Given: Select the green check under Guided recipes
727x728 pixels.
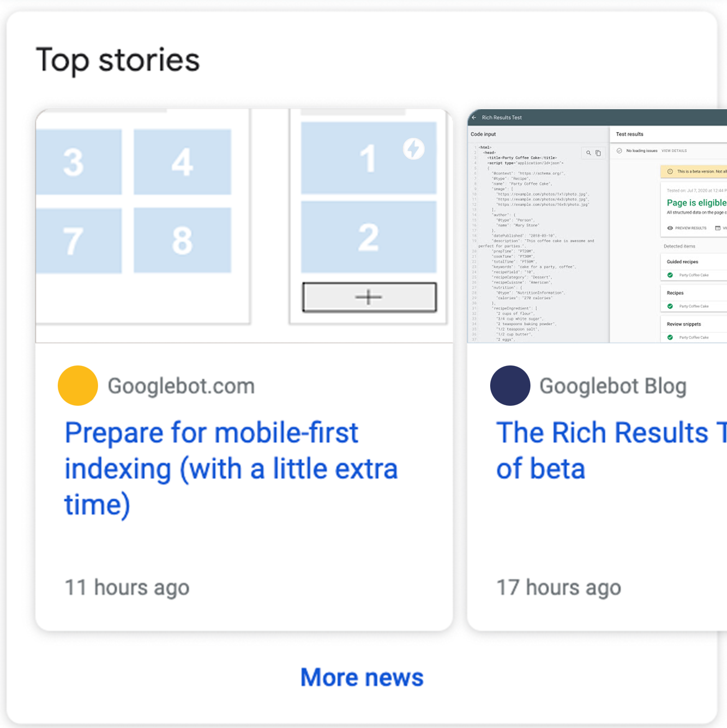Looking at the screenshot, I should 670,275.
